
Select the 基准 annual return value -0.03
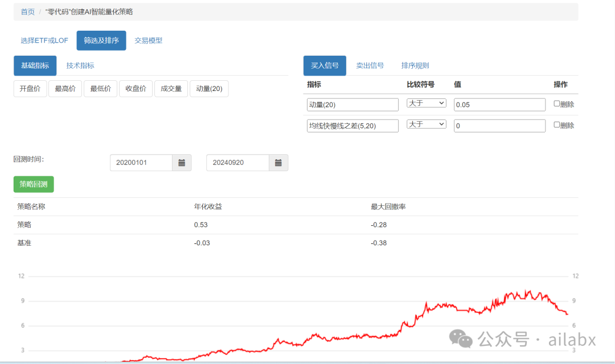click(x=202, y=243)
